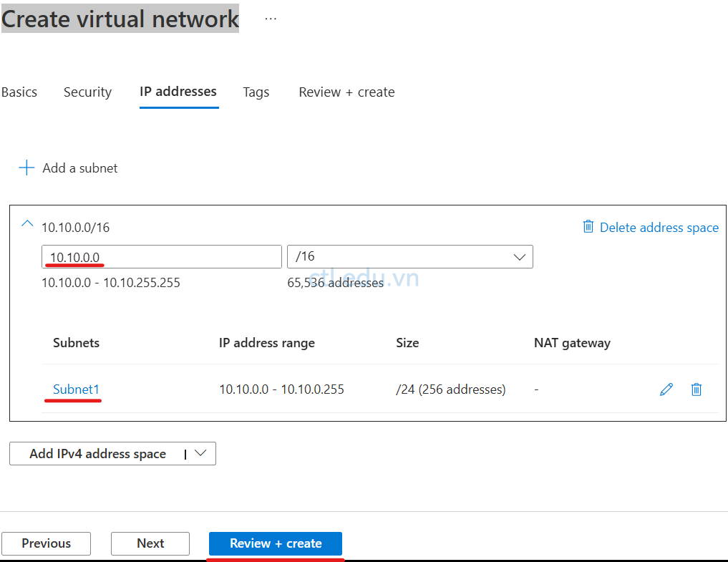This screenshot has height=562, width=728.
Task: Expand the Add IPv4 address space arrow
Action: click(x=200, y=453)
